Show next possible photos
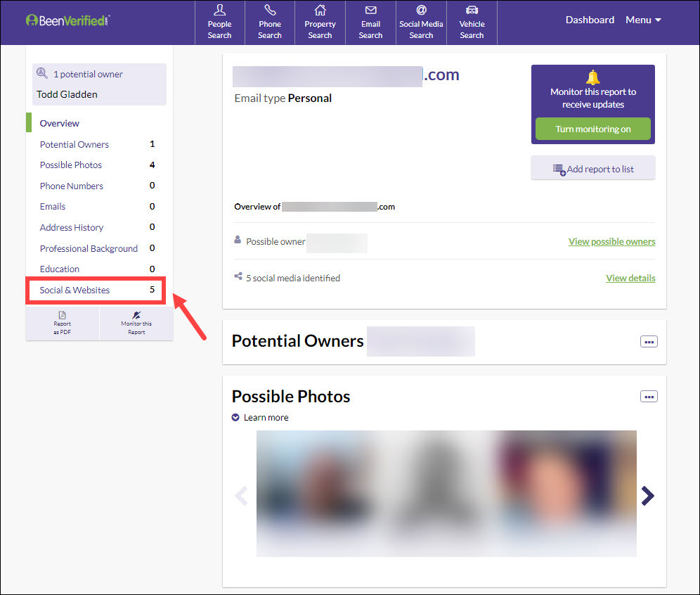This screenshot has width=700, height=595. point(648,495)
